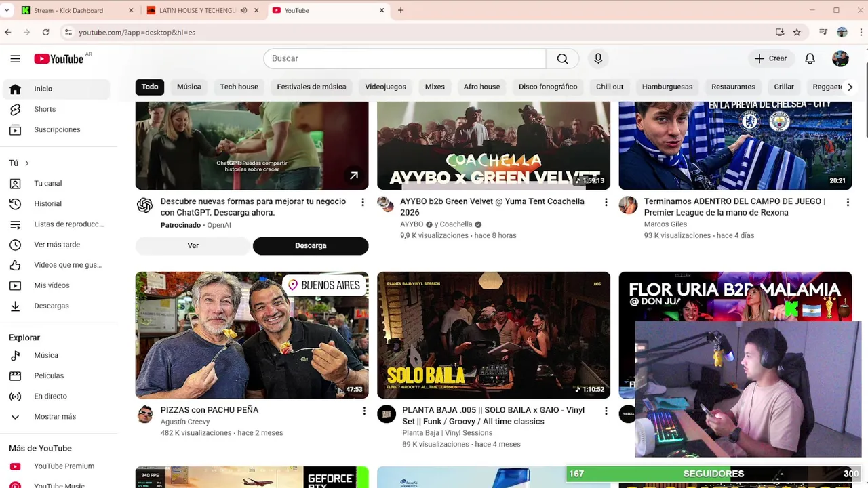868x488 pixels.
Task: Go to Inicio in sidebar
Action: pos(56,89)
